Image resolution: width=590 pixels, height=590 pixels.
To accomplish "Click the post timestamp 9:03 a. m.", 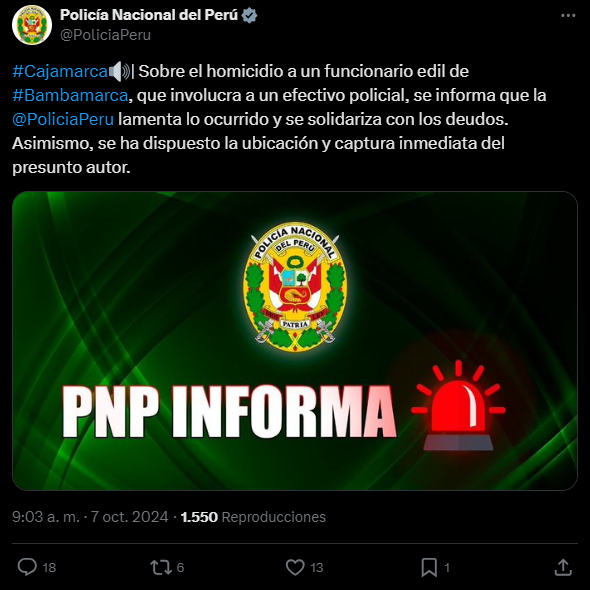I will 46,517.
